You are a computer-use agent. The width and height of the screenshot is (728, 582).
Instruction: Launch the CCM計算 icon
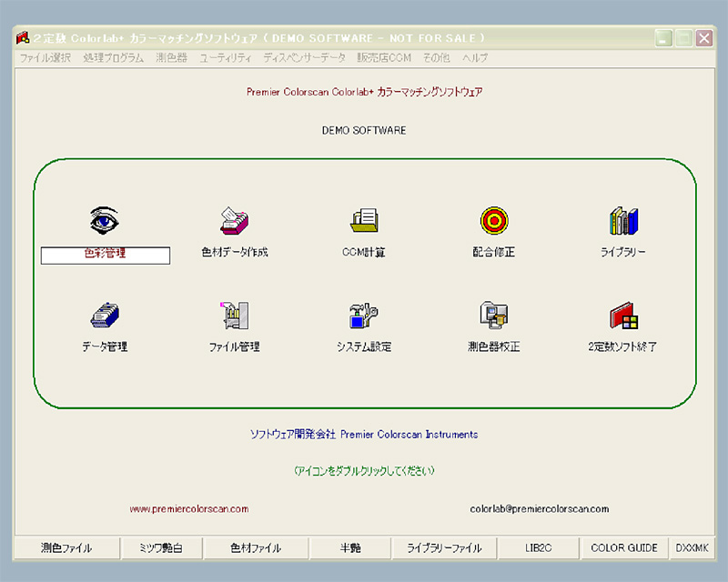point(364,221)
